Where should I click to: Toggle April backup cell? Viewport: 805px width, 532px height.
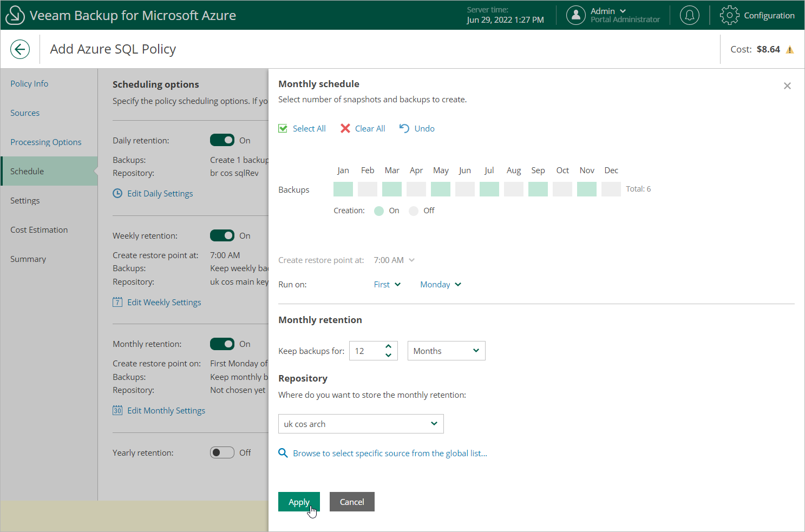[x=416, y=189]
